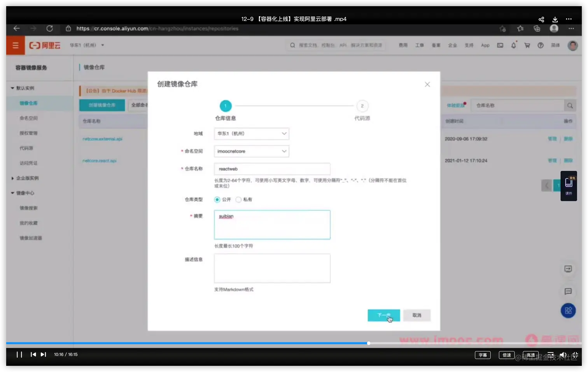Image resolution: width=588 pixels, height=372 pixels.
Task: Close the 创建镜像仓库 dialog
Action: click(x=427, y=84)
